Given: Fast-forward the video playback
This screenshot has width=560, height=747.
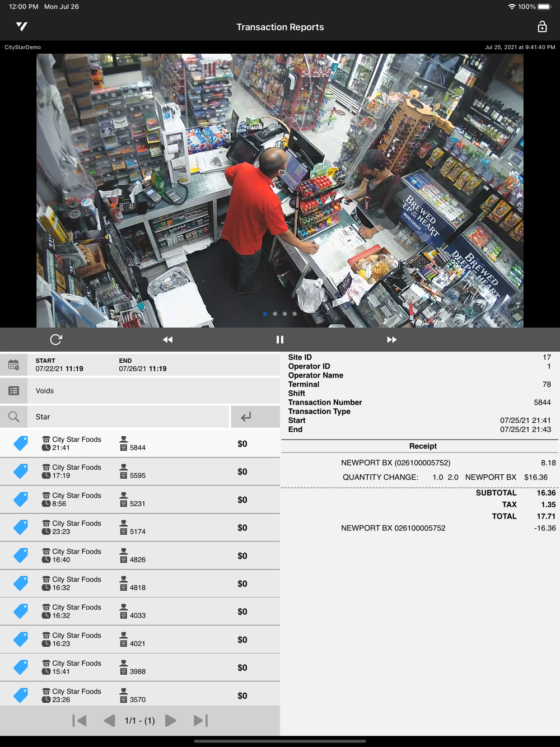Looking at the screenshot, I should [392, 339].
